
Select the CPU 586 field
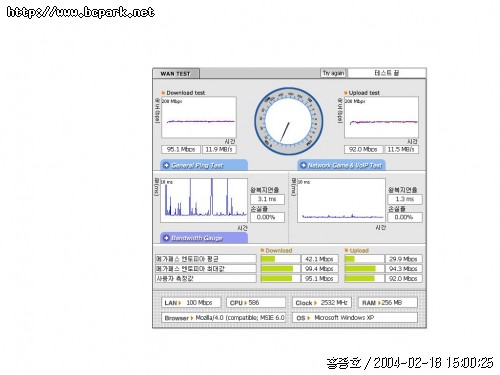click(x=256, y=303)
